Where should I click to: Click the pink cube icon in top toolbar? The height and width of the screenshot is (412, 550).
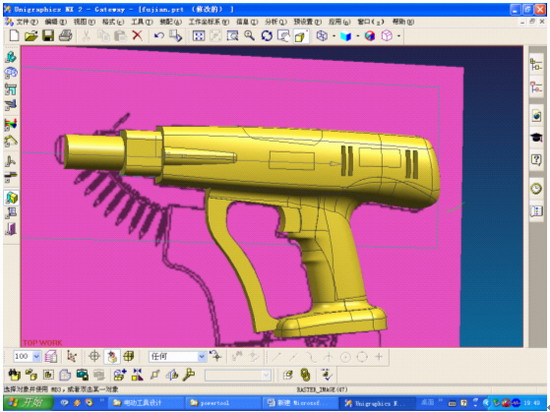click(387, 36)
